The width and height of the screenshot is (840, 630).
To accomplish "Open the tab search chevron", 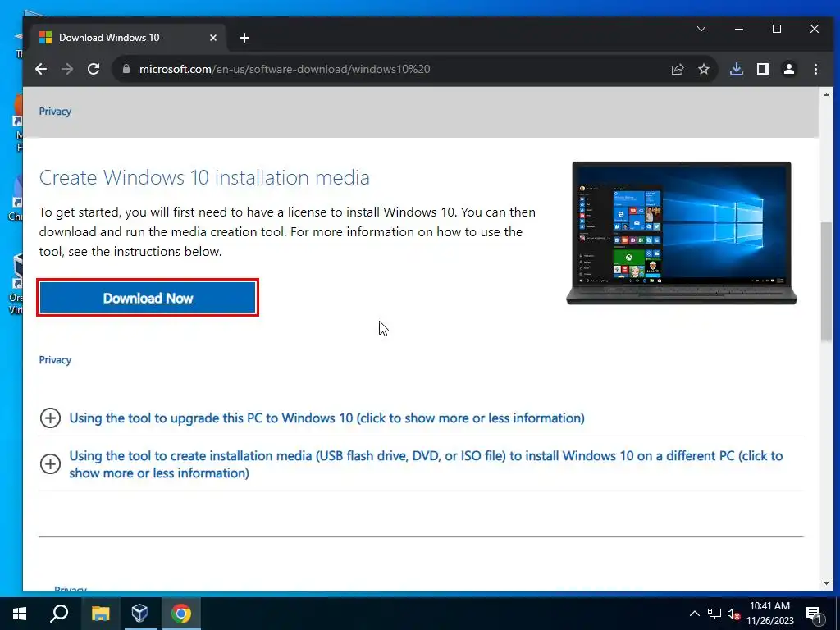I will (701, 29).
